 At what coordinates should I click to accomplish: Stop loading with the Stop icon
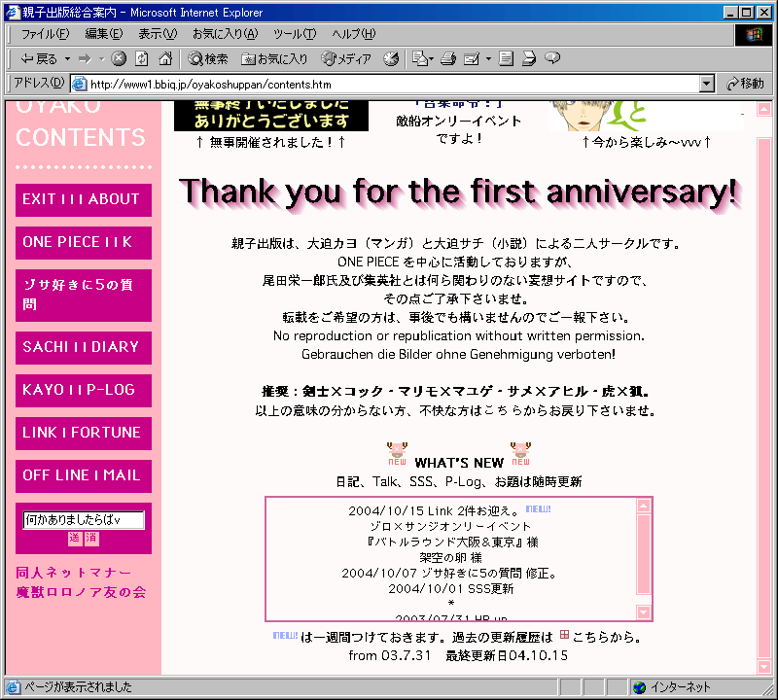[x=119, y=58]
